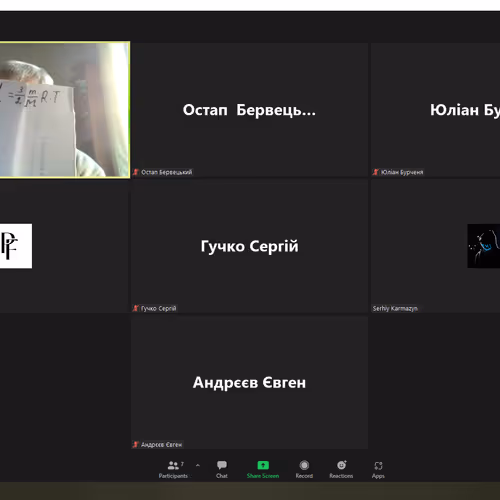Expand the Participants options caret
The height and width of the screenshot is (500, 500).
pyautogui.click(x=198, y=465)
